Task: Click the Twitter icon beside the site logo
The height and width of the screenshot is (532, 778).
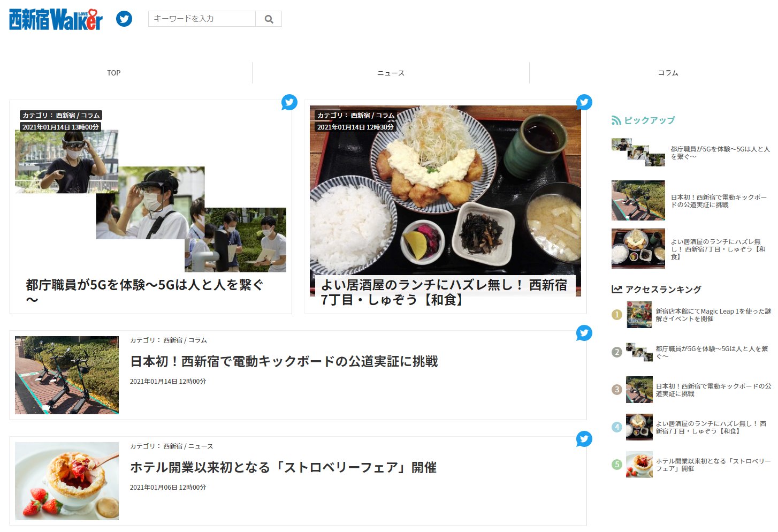Action: click(124, 19)
